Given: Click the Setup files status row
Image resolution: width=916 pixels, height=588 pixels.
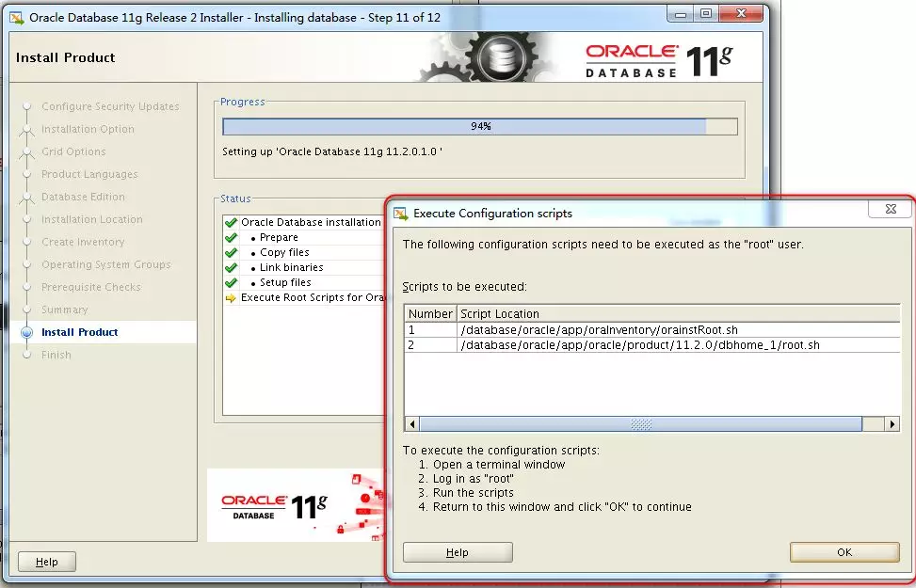Looking at the screenshot, I should 304,282.
